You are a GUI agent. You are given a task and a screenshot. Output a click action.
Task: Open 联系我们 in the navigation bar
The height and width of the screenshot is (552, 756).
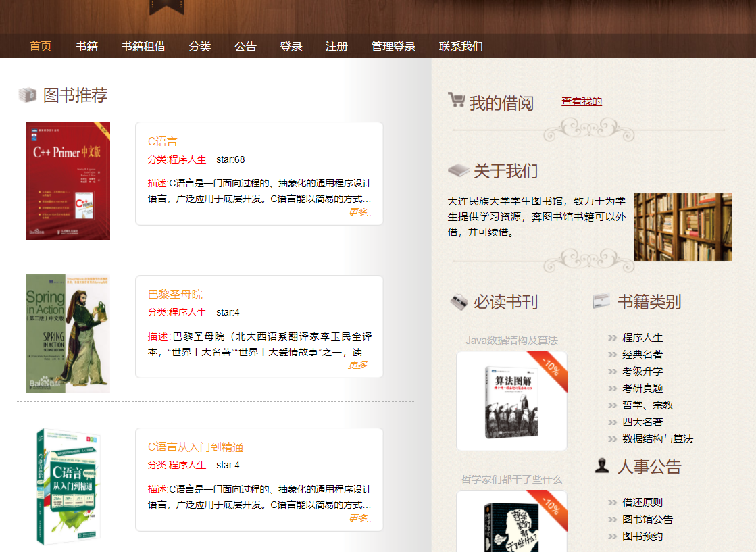[461, 46]
